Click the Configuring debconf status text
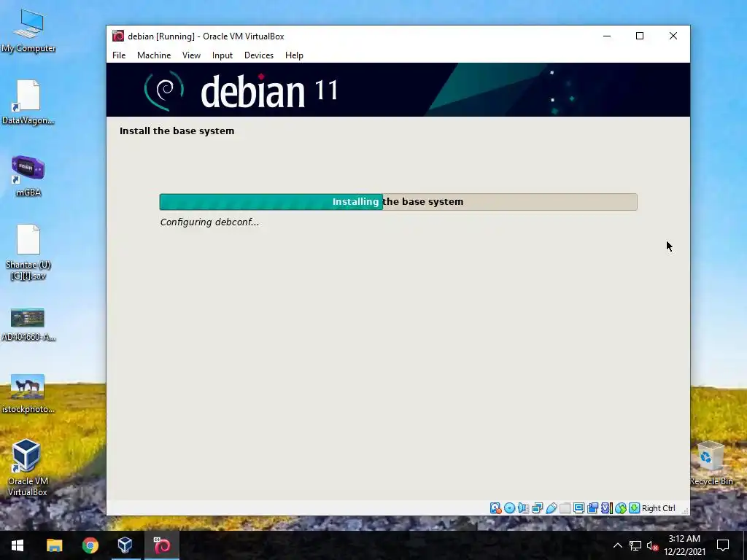747x560 pixels. (209, 222)
